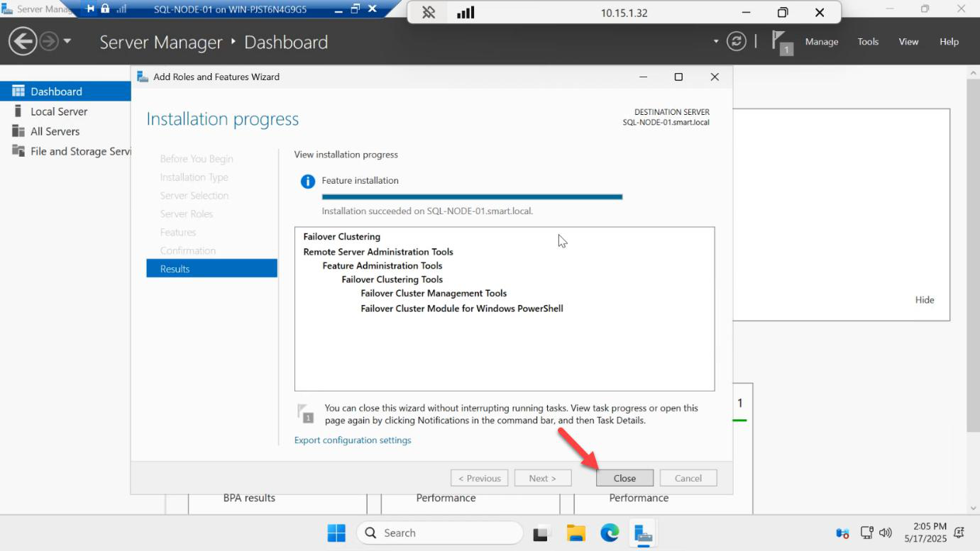The image size is (980, 551).
Task: Open File Explorer from the taskbar
Action: (576, 533)
